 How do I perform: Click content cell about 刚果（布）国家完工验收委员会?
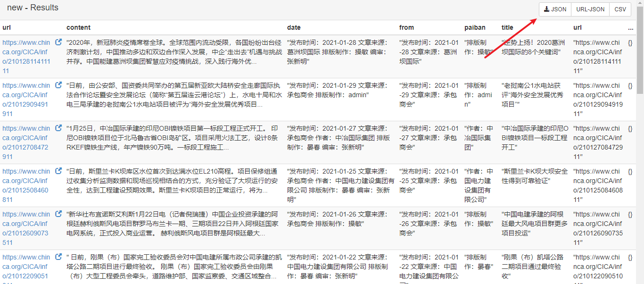click(x=174, y=268)
